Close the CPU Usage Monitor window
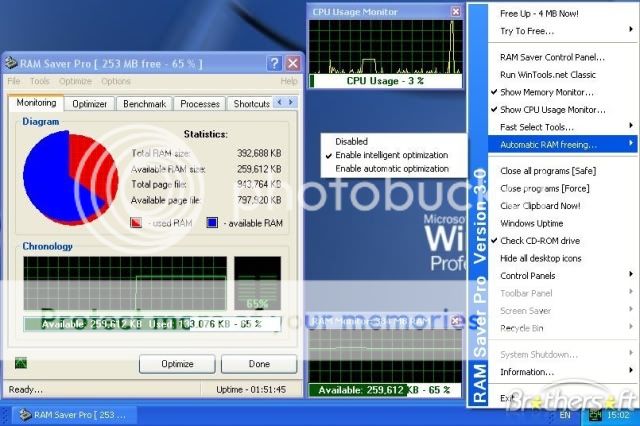The image size is (640, 426). pos(456,12)
